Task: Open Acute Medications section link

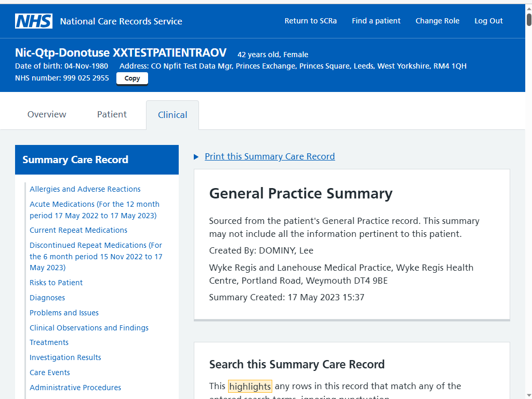Action: pyautogui.click(x=95, y=210)
